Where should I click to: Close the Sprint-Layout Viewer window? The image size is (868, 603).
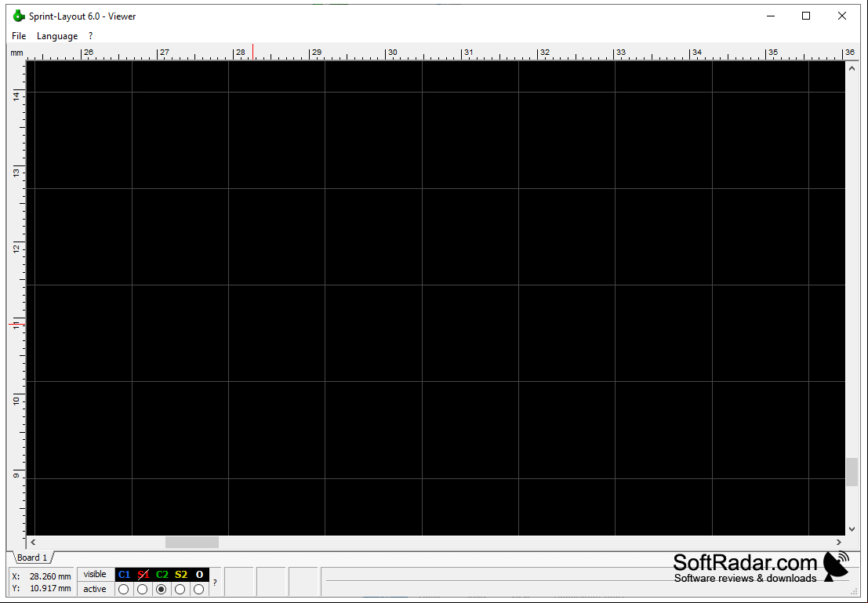[x=842, y=16]
